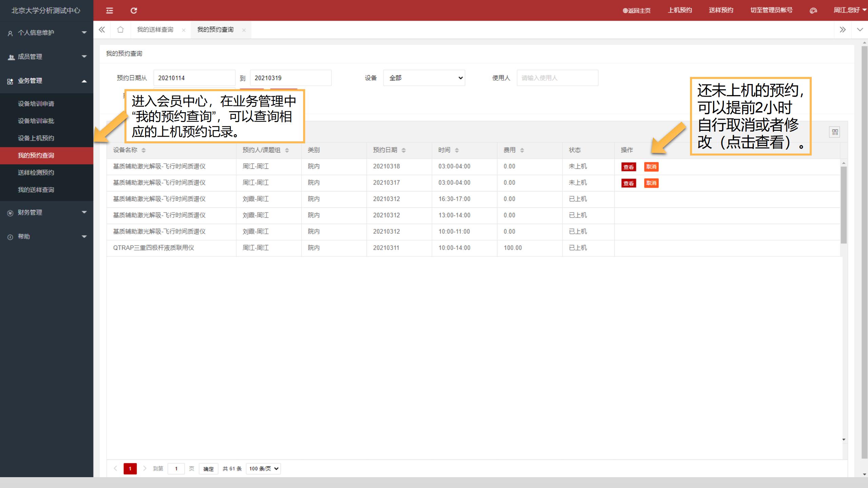Image resolution: width=868 pixels, height=488 pixels.
Task: Focus the go-to page number field
Action: point(176,469)
